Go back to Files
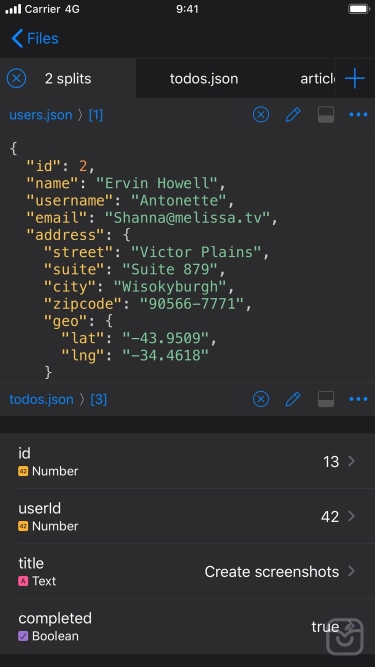The image size is (375, 667). [x=35, y=38]
